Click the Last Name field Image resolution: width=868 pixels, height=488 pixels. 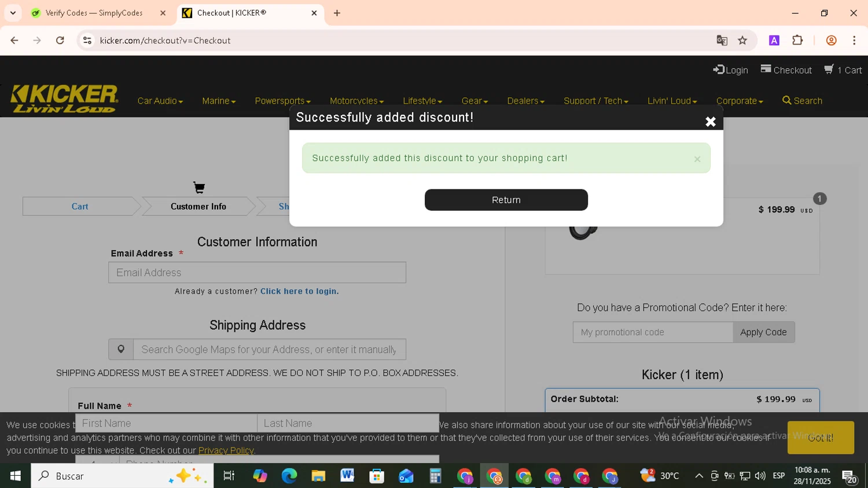tap(348, 423)
